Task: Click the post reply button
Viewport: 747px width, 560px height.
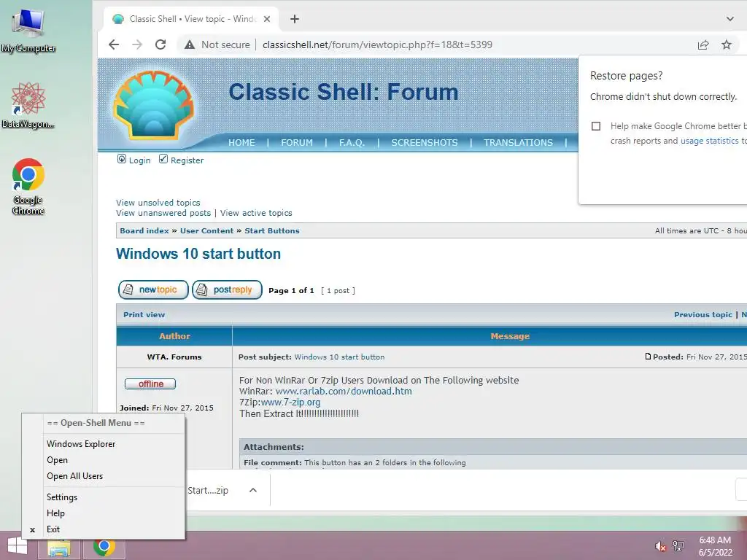Action: pyautogui.click(x=228, y=290)
